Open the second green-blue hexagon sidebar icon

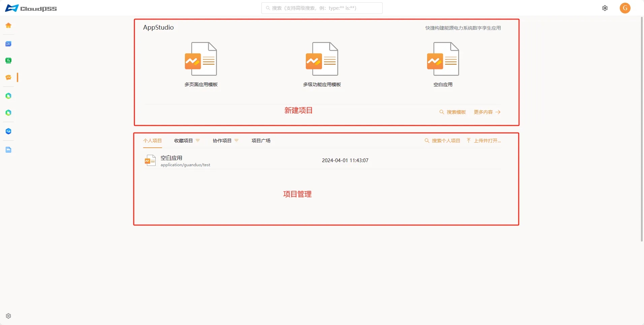click(x=8, y=113)
